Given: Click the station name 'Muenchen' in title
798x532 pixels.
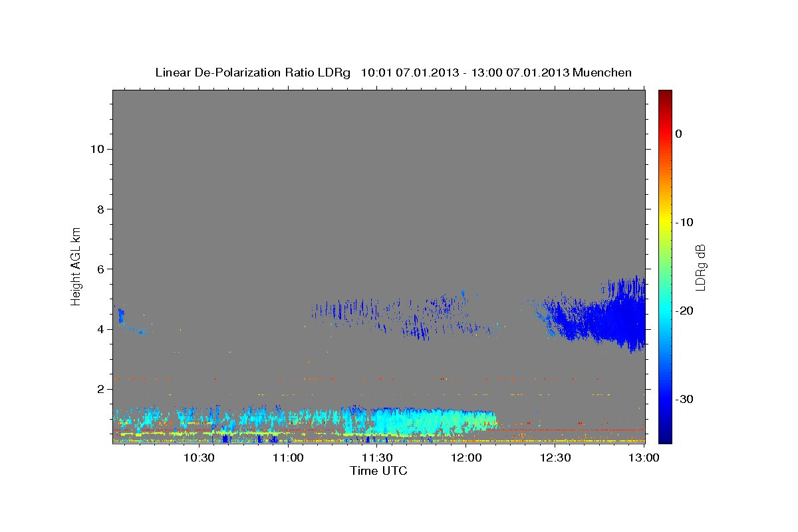Looking at the screenshot, I should pyautogui.click(x=602, y=72).
